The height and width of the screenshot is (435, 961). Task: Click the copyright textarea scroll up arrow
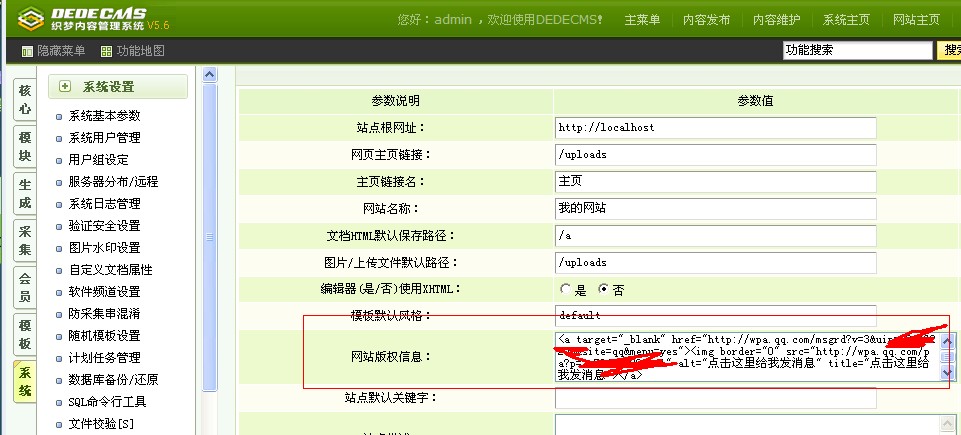[x=948, y=341]
